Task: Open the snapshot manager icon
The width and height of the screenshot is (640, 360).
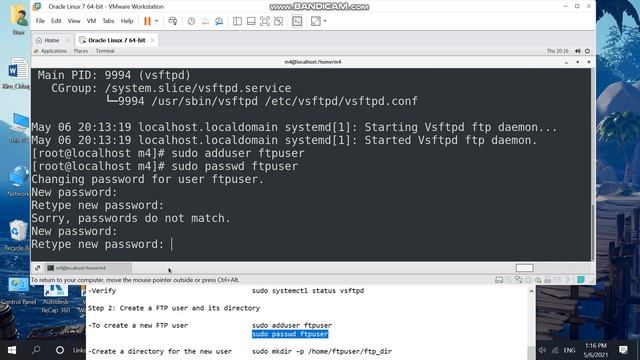Action: tap(219, 21)
